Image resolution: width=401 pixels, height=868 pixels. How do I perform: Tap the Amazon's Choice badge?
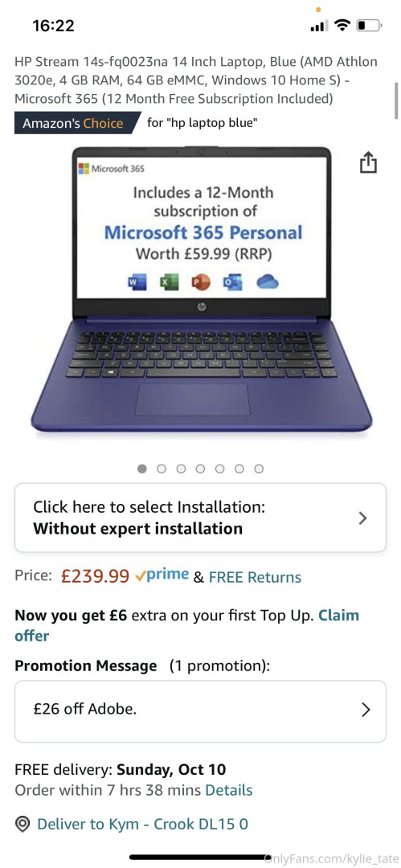(75, 123)
